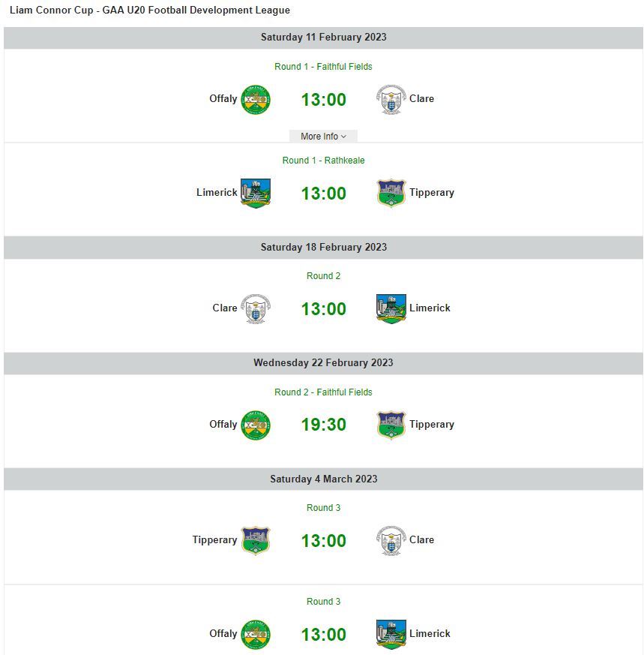The height and width of the screenshot is (655, 644).
Task: Select Tipperary team name in Round 3
Action: pos(214,540)
